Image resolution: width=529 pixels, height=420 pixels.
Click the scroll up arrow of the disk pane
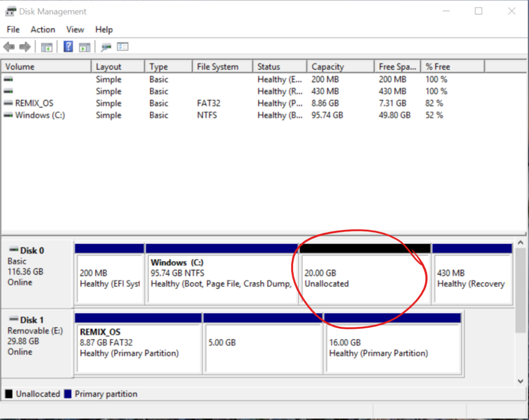[521, 243]
